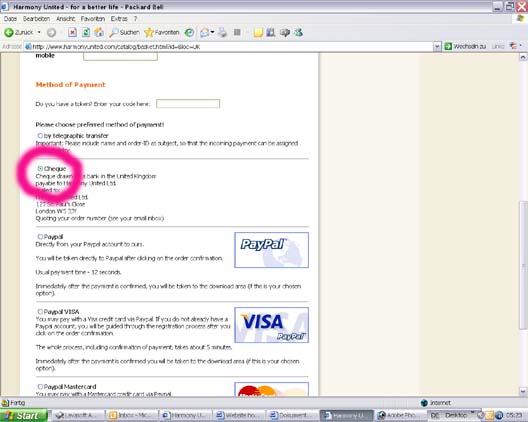Open Favoriten star toolbar button

(x=162, y=32)
